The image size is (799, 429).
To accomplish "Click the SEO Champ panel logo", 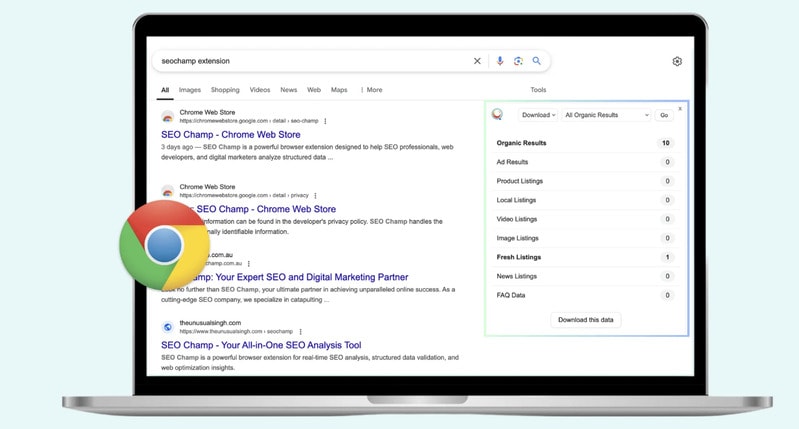I will (x=498, y=115).
